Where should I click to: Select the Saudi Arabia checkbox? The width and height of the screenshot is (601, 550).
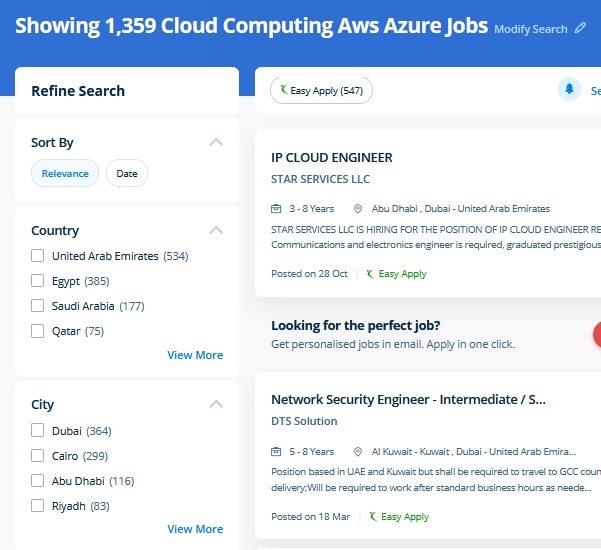(38, 306)
